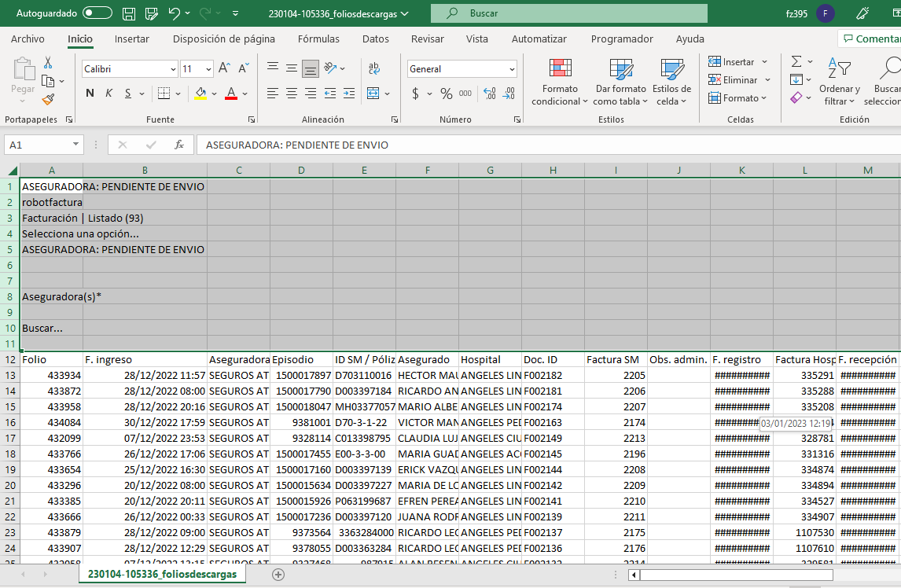The width and height of the screenshot is (901, 588).
Task: Toggle the Autoguardado switch
Action: tap(97, 13)
